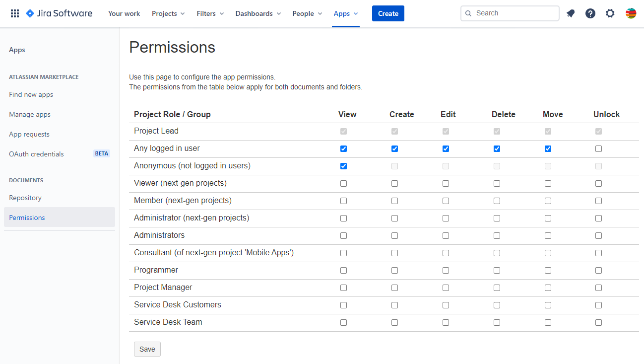
Task: Open the Dashboards dropdown menu
Action: [258, 13]
